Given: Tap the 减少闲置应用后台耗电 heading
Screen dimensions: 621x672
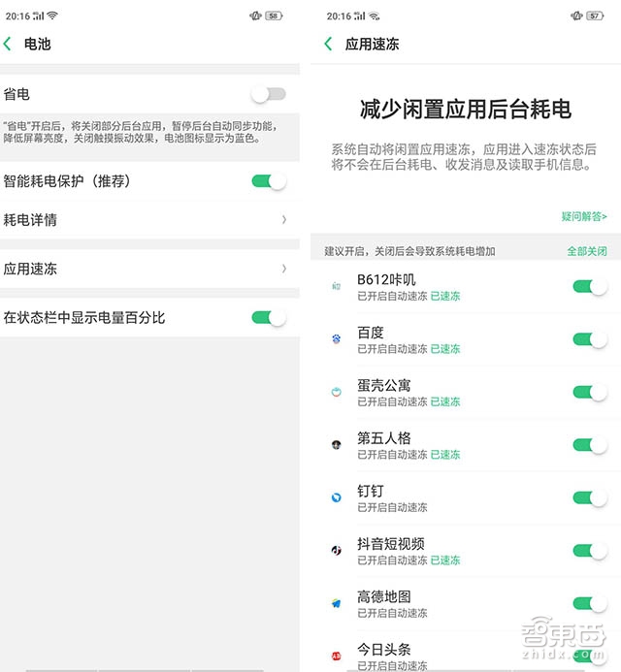Looking at the screenshot, I should (x=466, y=109).
